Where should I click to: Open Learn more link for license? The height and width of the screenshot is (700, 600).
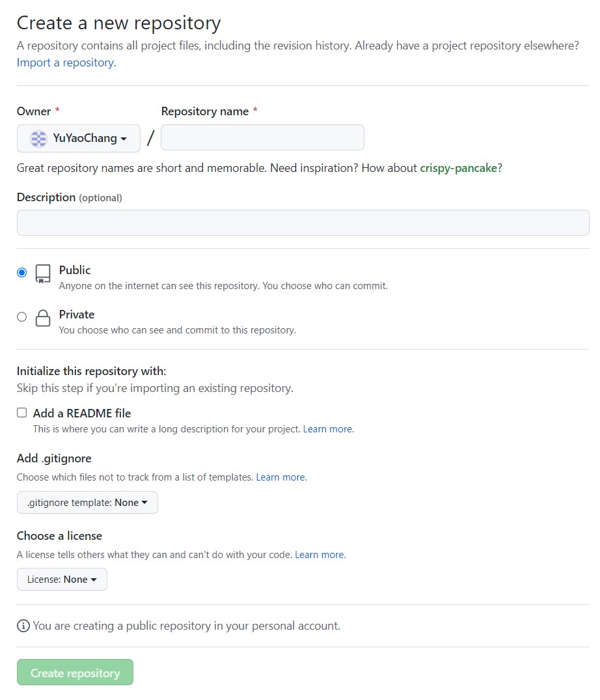320,555
